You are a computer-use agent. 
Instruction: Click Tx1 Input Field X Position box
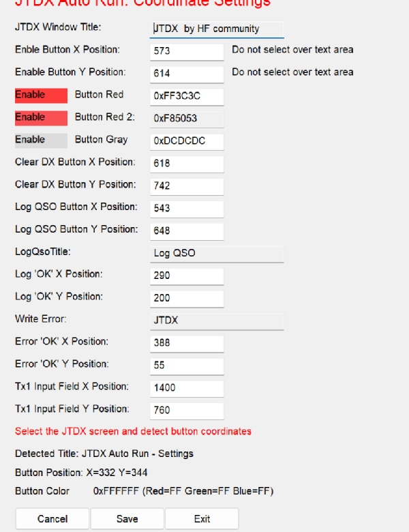pos(187,388)
